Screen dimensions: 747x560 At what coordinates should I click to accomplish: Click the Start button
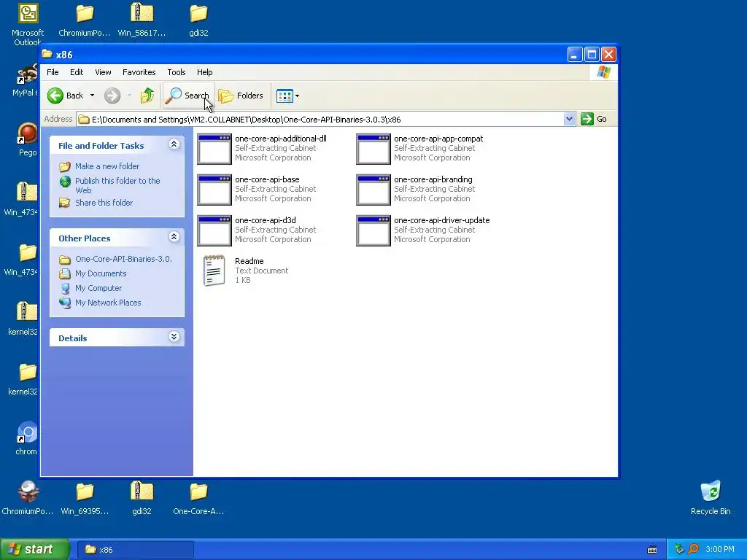(x=35, y=549)
